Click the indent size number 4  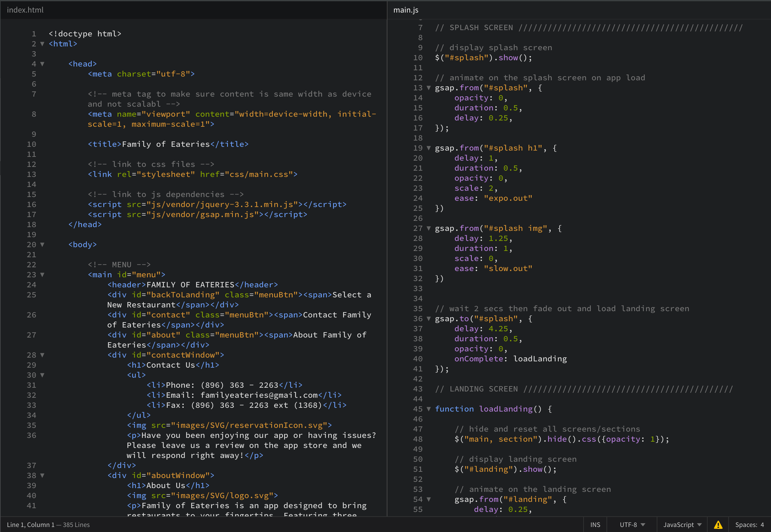762,525
